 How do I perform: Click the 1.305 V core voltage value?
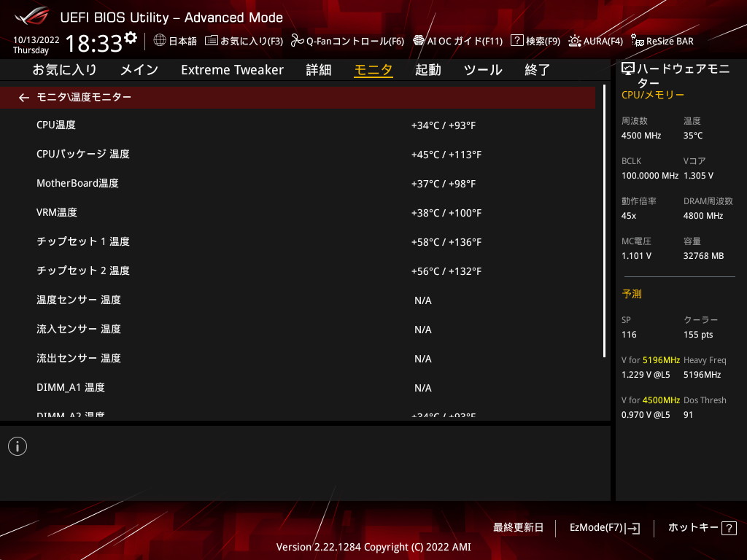point(698,176)
